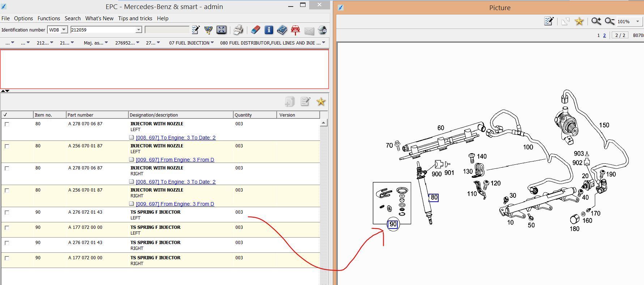Image resolution: width=644 pixels, height=285 pixels.
Task: Go to picture page 1 link
Action: (598, 35)
